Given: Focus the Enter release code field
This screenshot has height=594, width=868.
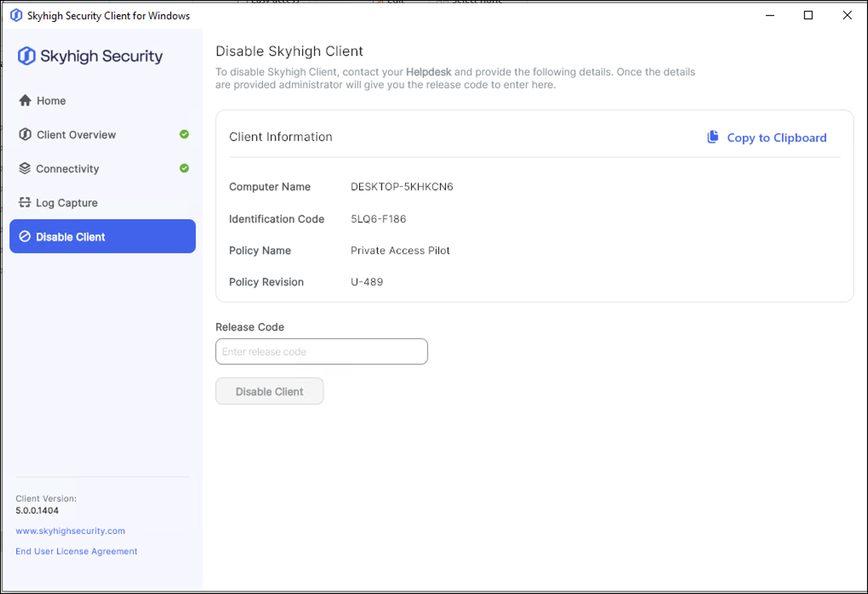Looking at the screenshot, I should pyautogui.click(x=321, y=351).
